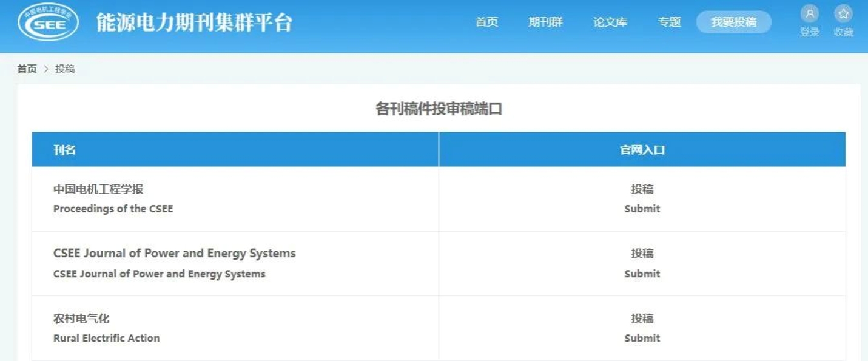Select 论文库 in the top navigation
The image size is (868, 361).
pyautogui.click(x=610, y=22)
